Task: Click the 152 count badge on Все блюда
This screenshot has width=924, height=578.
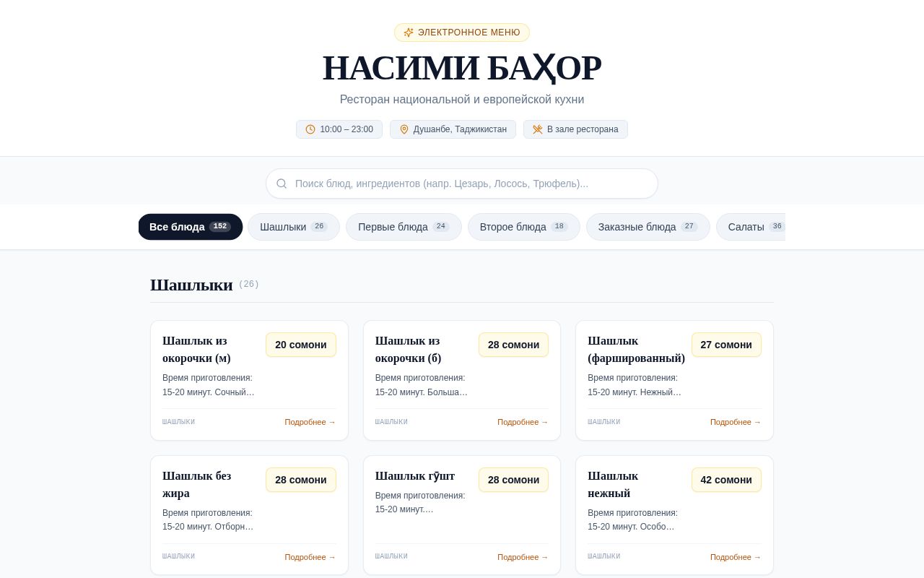Action: [x=220, y=227]
